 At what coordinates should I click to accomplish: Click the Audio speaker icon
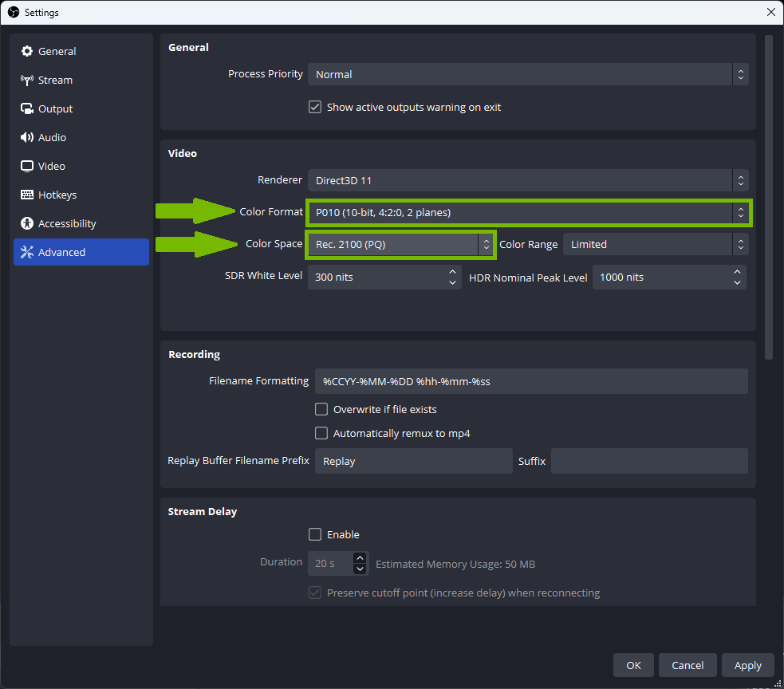pos(27,137)
